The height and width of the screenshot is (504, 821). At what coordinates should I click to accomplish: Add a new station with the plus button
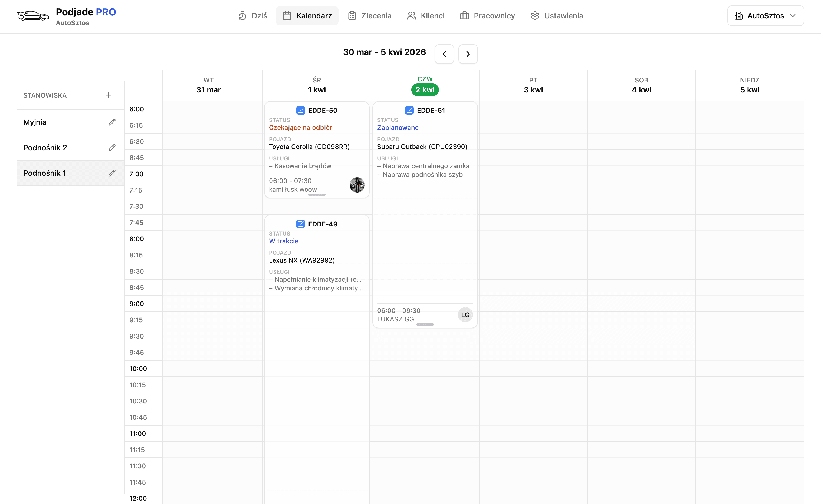pyautogui.click(x=108, y=95)
